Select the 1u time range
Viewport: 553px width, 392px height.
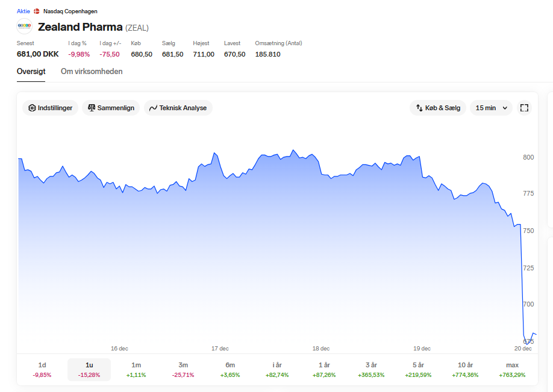coord(89,370)
